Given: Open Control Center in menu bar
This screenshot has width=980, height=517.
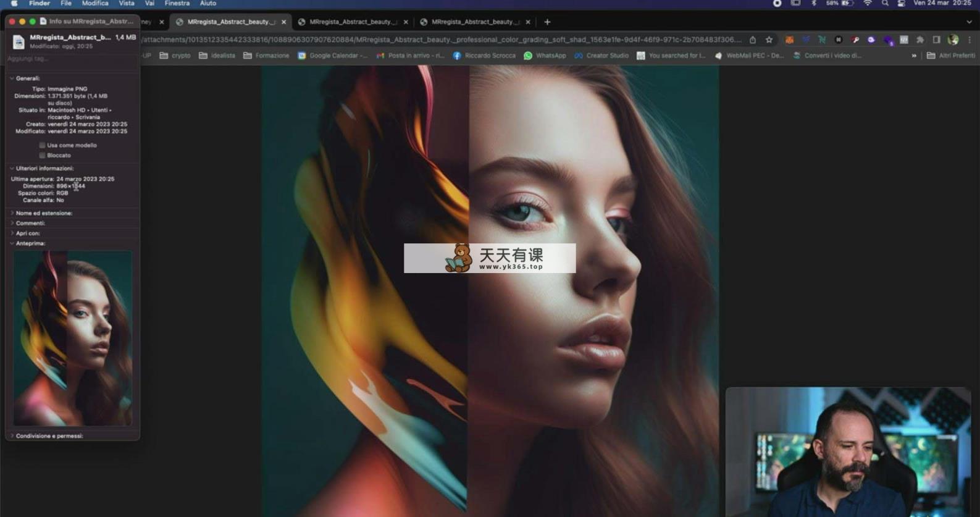Looking at the screenshot, I should (x=902, y=4).
